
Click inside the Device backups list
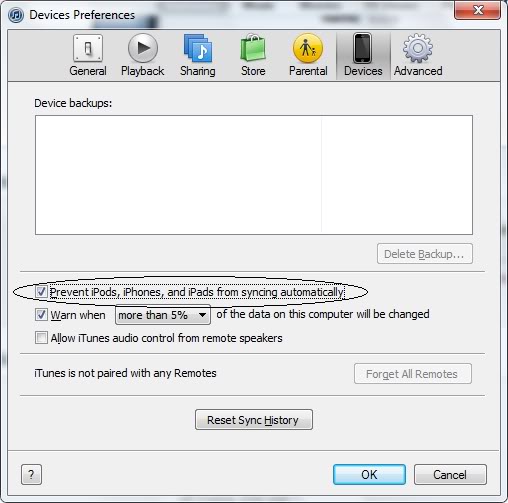254,175
